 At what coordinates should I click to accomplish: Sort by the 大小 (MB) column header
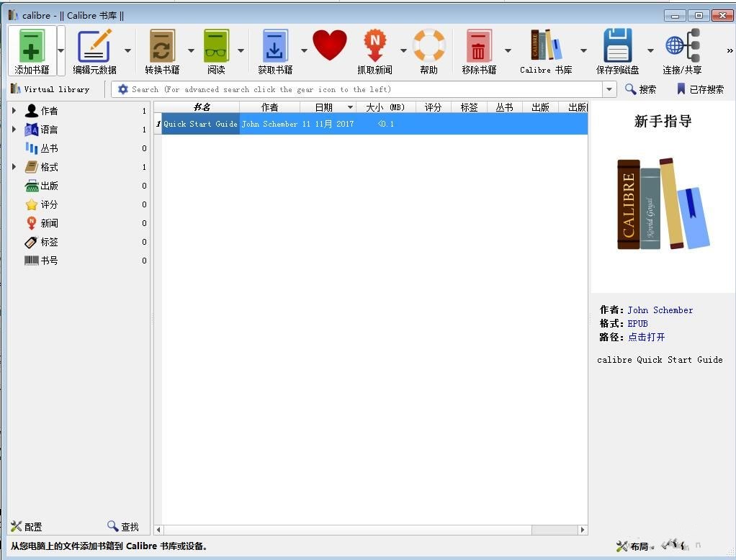(x=386, y=107)
